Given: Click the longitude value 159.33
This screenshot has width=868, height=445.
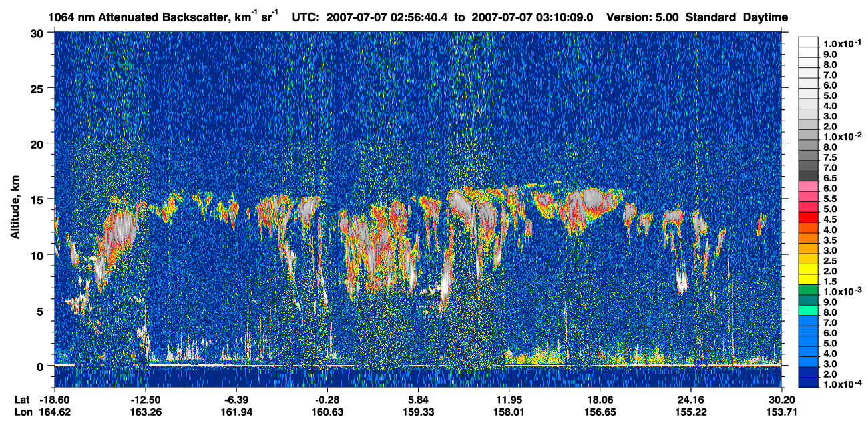Looking at the screenshot, I should [418, 412].
